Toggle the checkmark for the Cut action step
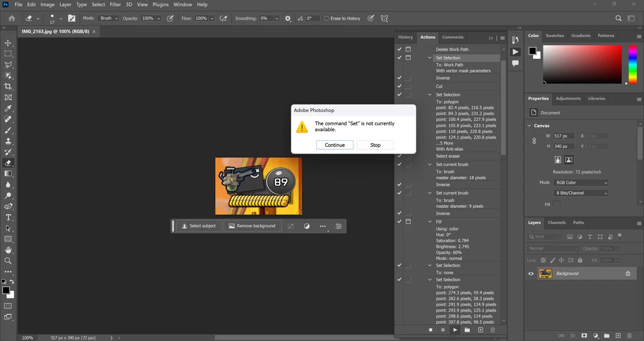The image size is (644, 341). pos(400,86)
